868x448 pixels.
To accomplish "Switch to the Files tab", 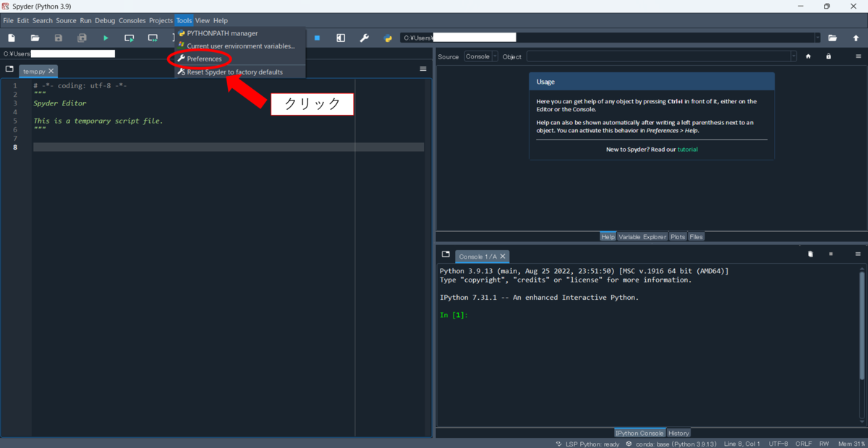I will [x=696, y=236].
